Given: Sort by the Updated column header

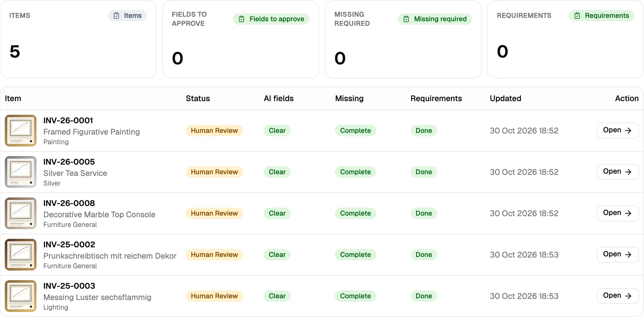Looking at the screenshot, I should (505, 98).
